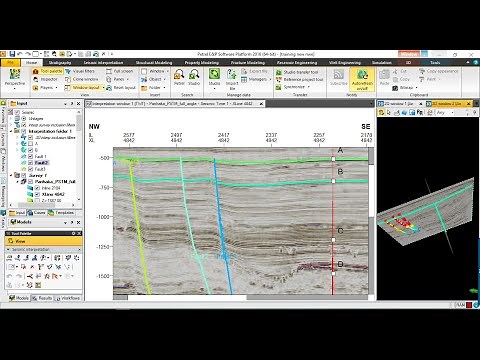Toggle the Survey 1 checkbox
Viewport: 480px width, 360px height.
pyautogui.click(x=24, y=175)
